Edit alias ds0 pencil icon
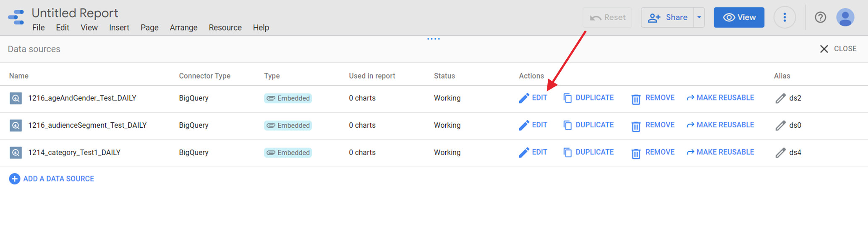The image size is (868, 237). point(780,125)
